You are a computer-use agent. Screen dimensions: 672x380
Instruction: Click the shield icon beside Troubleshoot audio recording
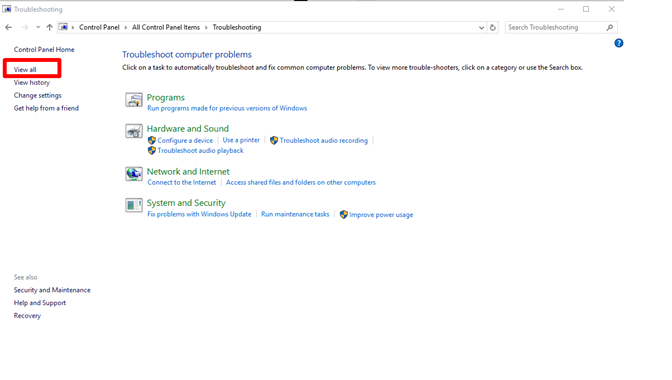point(274,141)
